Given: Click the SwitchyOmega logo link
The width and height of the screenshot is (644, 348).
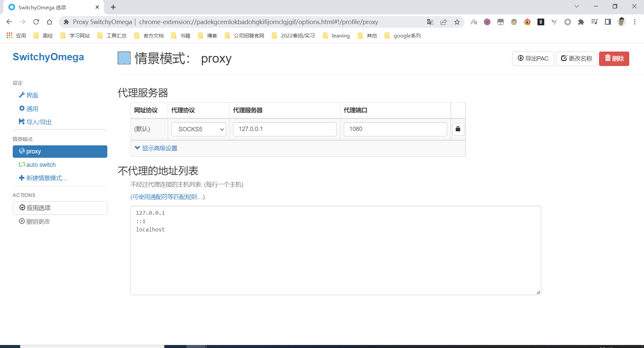Looking at the screenshot, I should [x=48, y=57].
